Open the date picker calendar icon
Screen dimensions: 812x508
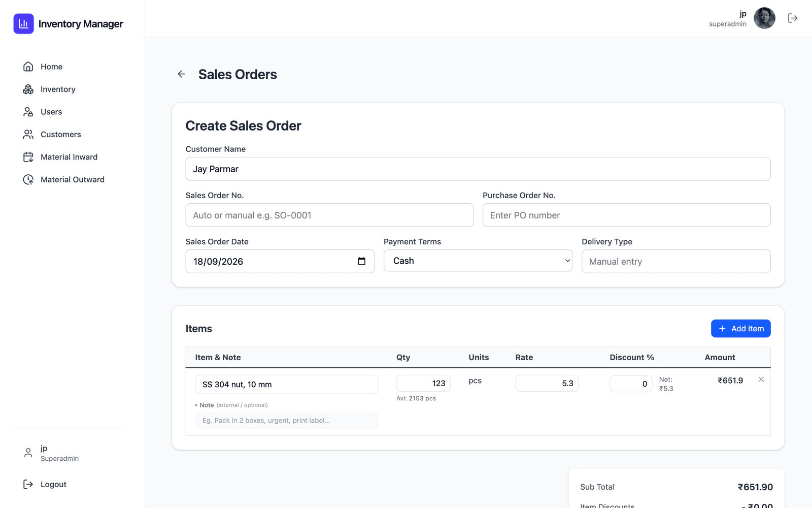pyautogui.click(x=362, y=261)
